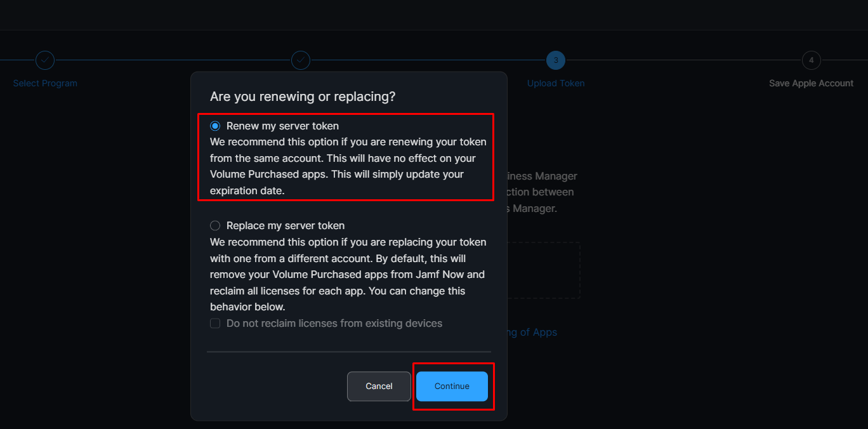The image size is (868, 429).
Task: Click the second step checkmark circle
Action: click(x=300, y=60)
